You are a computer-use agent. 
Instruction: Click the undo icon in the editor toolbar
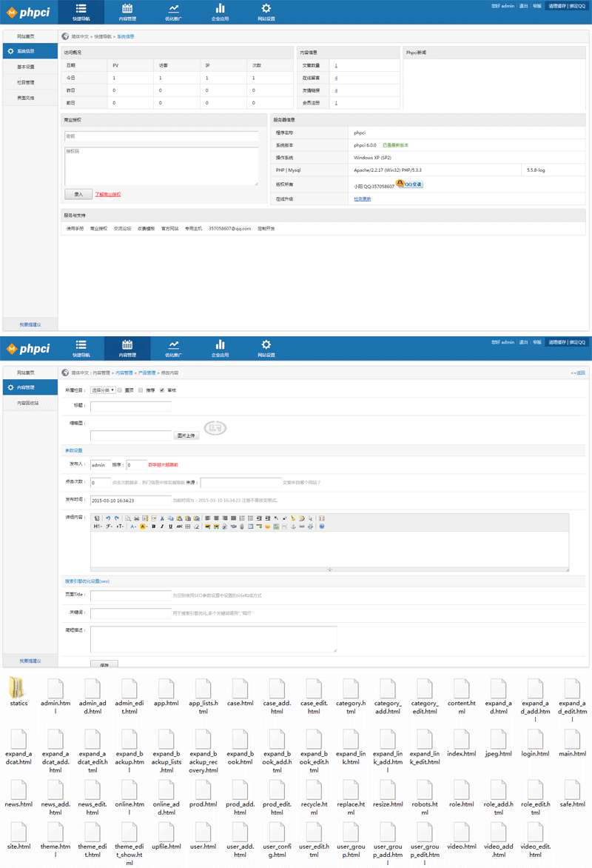coord(108,518)
